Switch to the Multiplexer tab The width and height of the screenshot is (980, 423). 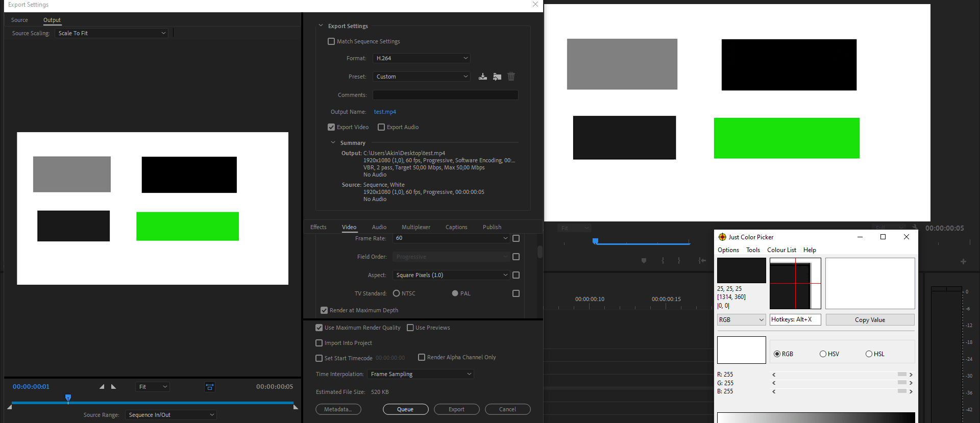coord(416,227)
